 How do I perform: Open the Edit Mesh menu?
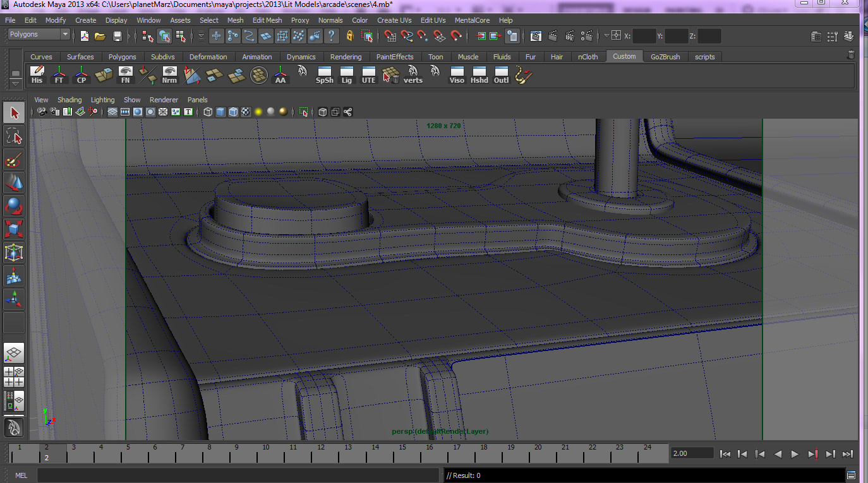(267, 20)
